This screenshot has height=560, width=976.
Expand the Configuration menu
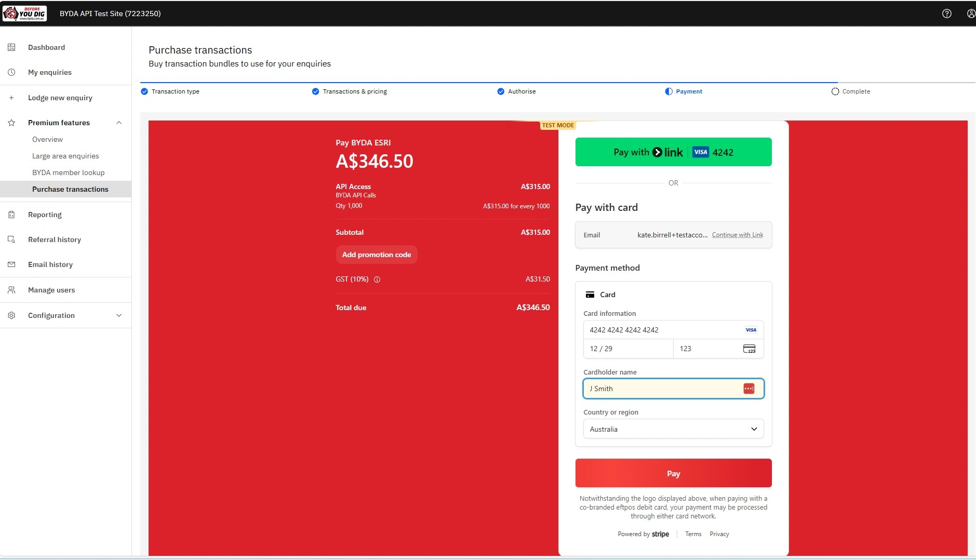point(119,315)
